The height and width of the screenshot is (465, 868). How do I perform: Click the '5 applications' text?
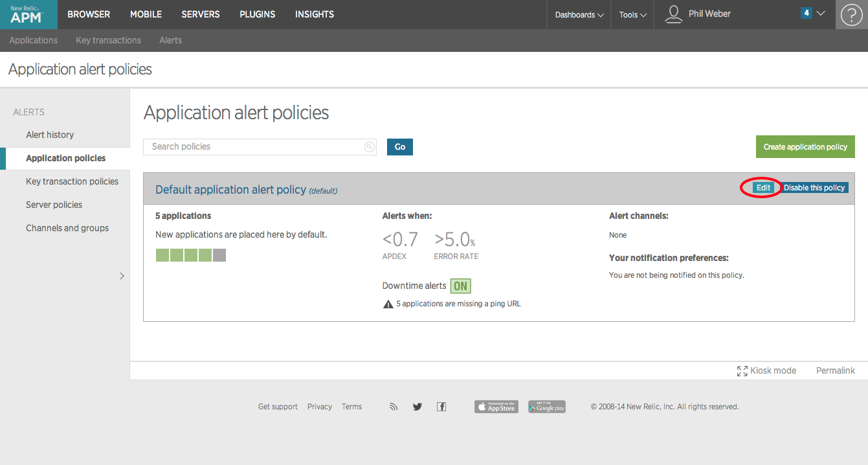click(183, 216)
